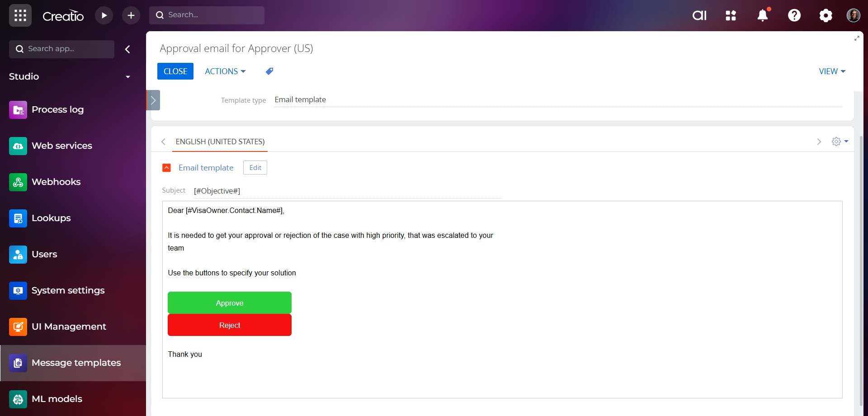Screen dimensions: 868x416
Task: Open the system designer gear icon
Action: point(826,15)
